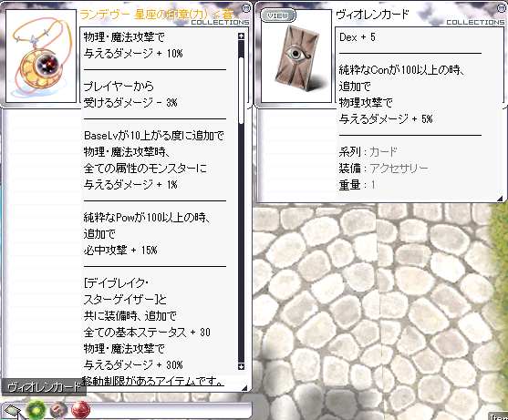Click scrollbar up arrow in seal description
The height and width of the screenshot is (420, 508).
click(241, 36)
